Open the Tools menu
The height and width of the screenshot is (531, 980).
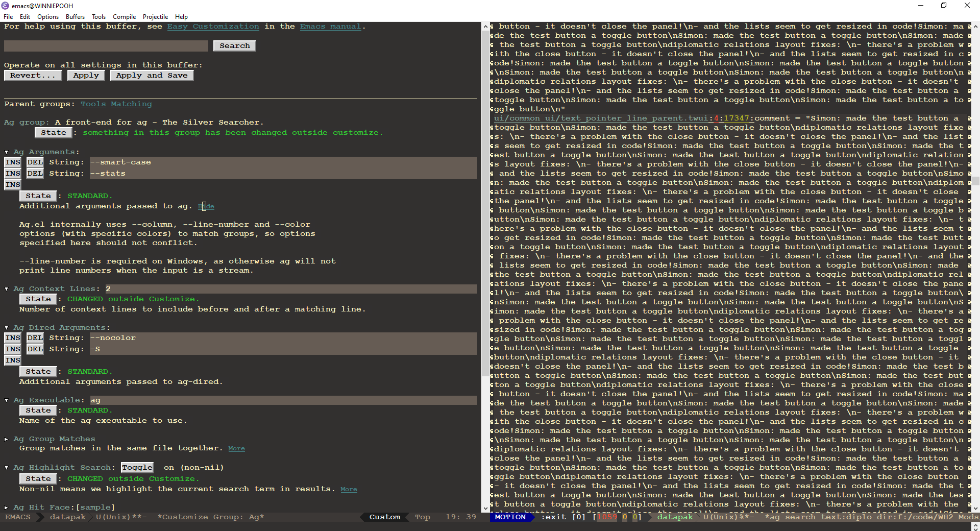[99, 17]
